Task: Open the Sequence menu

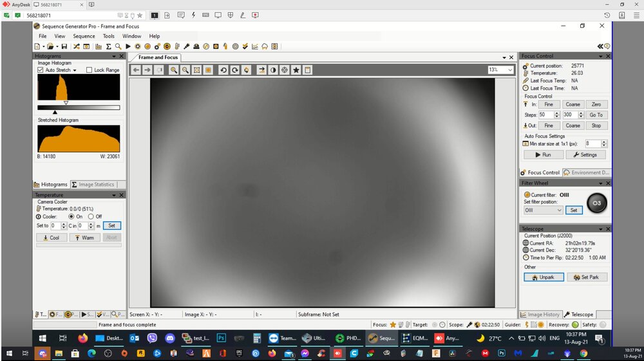Action: [x=84, y=36]
